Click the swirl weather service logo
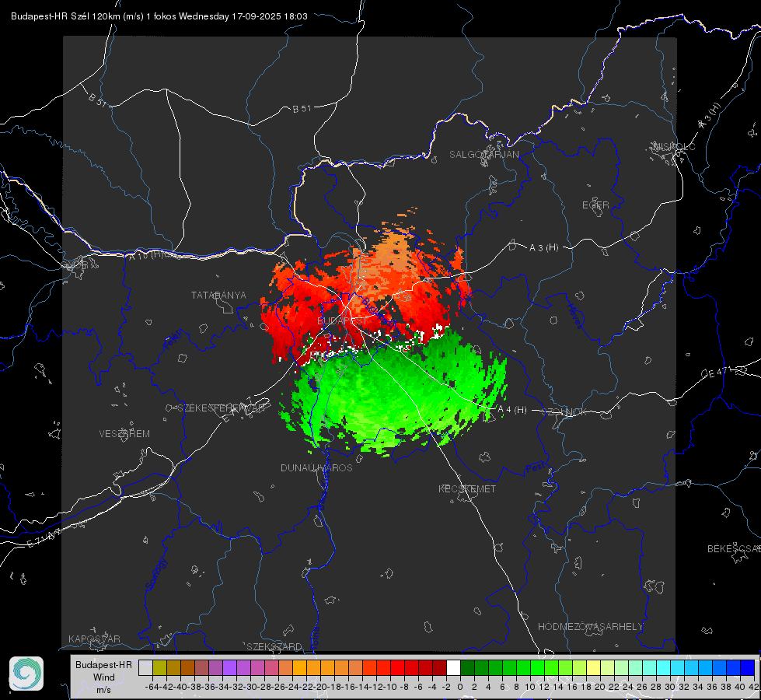Image resolution: width=761 pixels, height=700 pixels. [x=26, y=674]
